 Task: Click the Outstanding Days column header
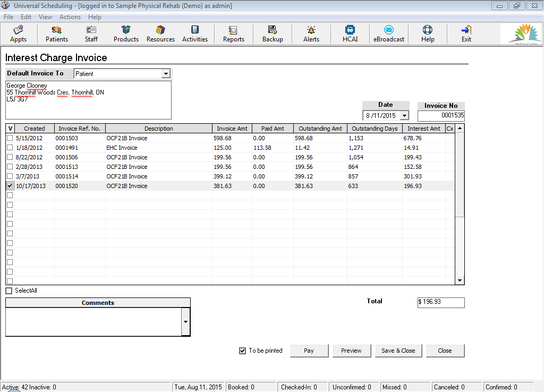pyautogui.click(x=375, y=129)
